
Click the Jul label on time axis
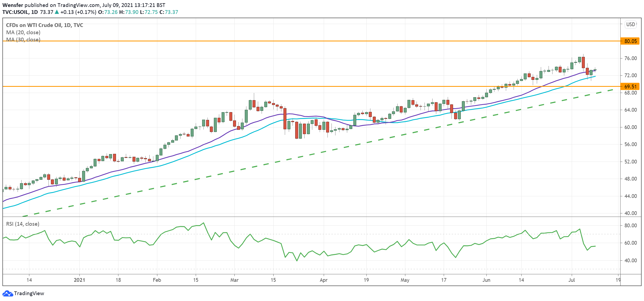pyautogui.click(x=571, y=280)
